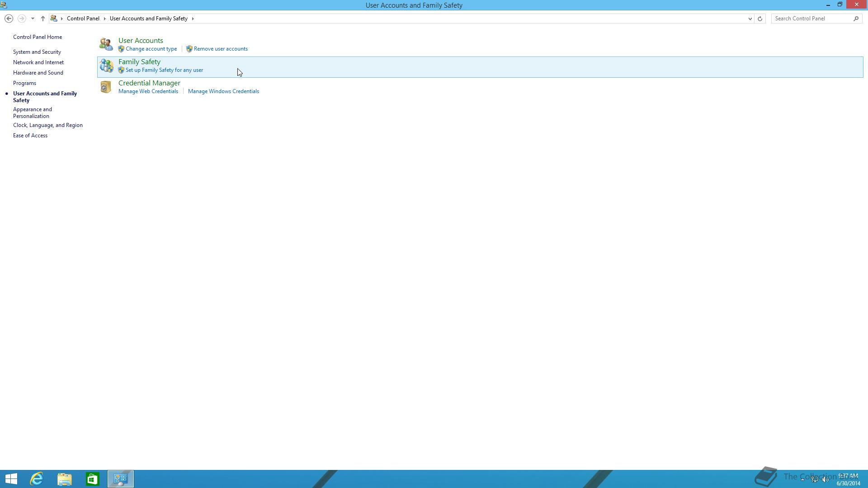The width and height of the screenshot is (868, 488).
Task: Select Control Panel breadcrumb segment
Action: pyautogui.click(x=83, y=19)
